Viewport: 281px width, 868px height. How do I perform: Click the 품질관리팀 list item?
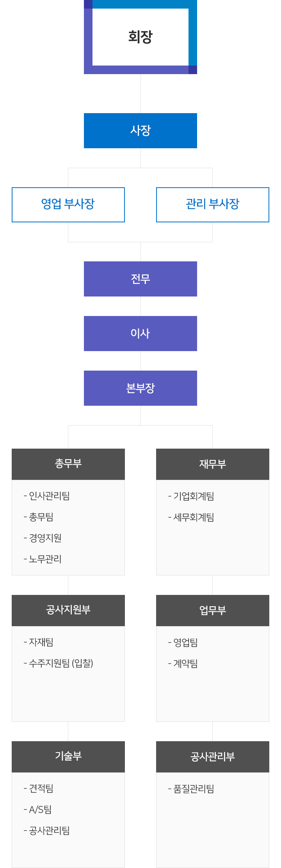194,789
